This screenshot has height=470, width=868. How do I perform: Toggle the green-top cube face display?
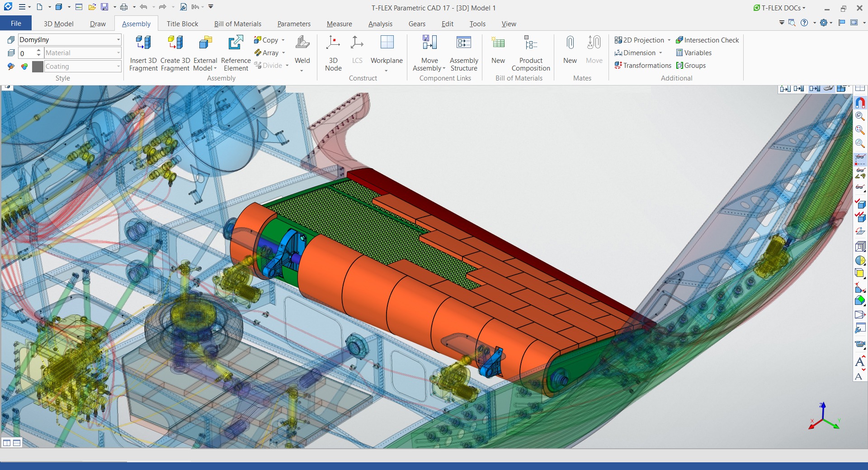pos(860,301)
